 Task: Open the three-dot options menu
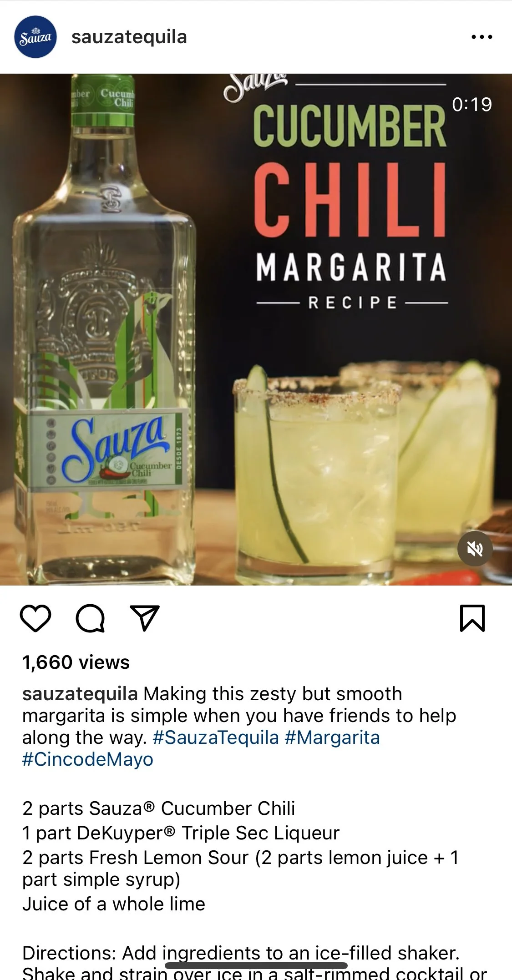coord(482,37)
